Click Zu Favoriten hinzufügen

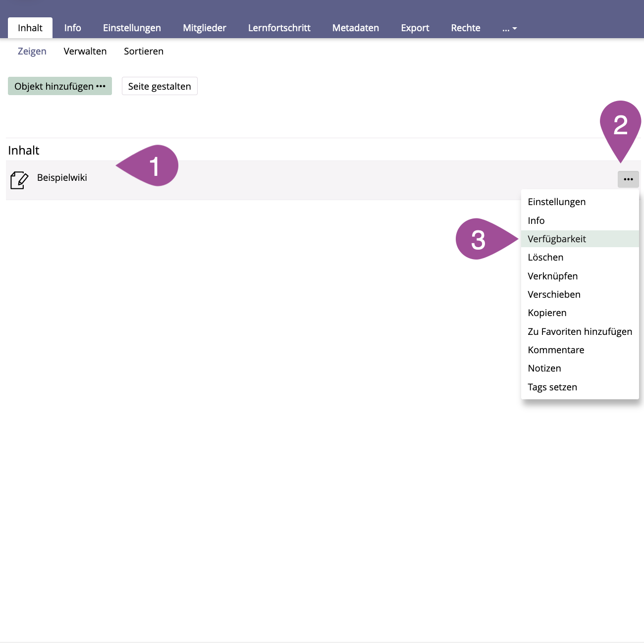click(x=580, y=331)
